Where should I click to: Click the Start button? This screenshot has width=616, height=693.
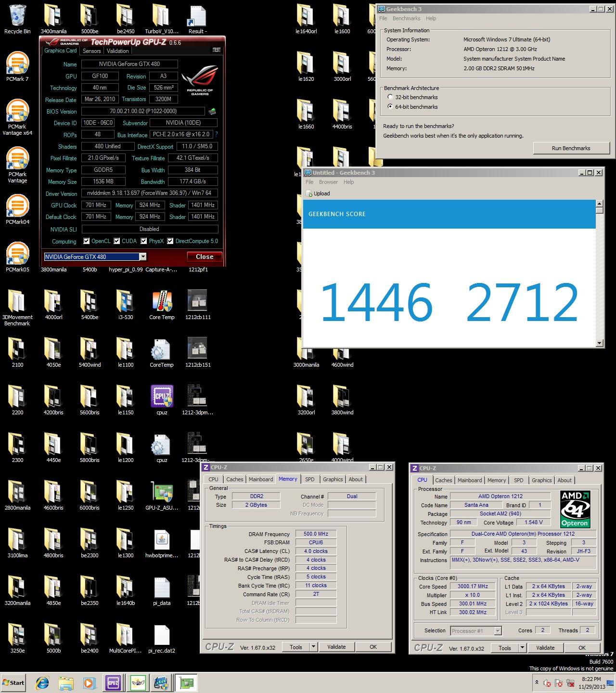(13, 682)
